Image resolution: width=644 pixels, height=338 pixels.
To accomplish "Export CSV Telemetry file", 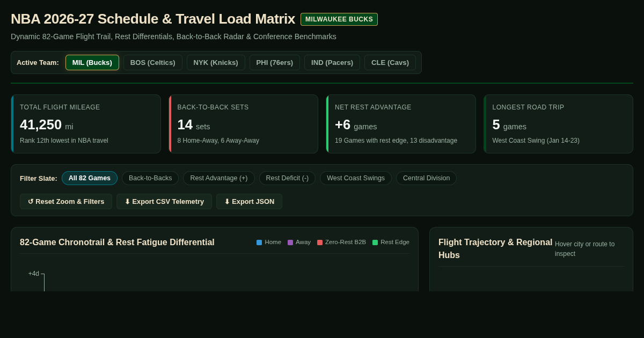I will coord(164,202).
